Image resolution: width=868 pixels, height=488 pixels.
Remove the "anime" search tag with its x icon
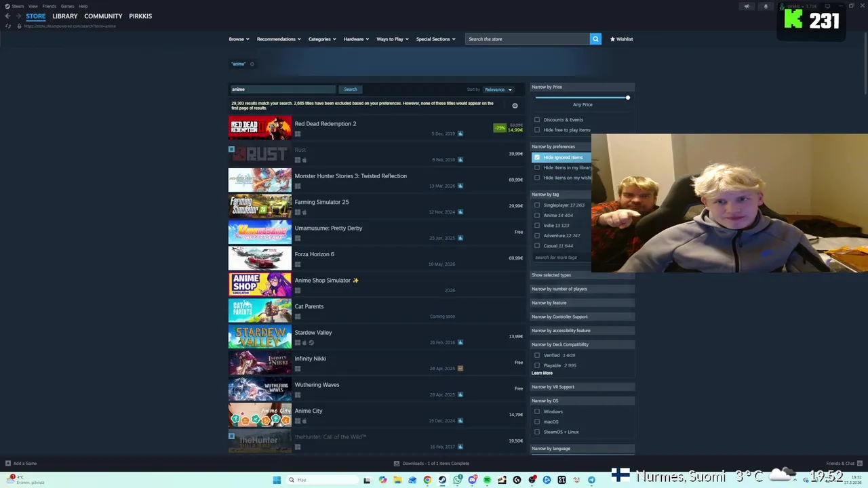point(252,64)
